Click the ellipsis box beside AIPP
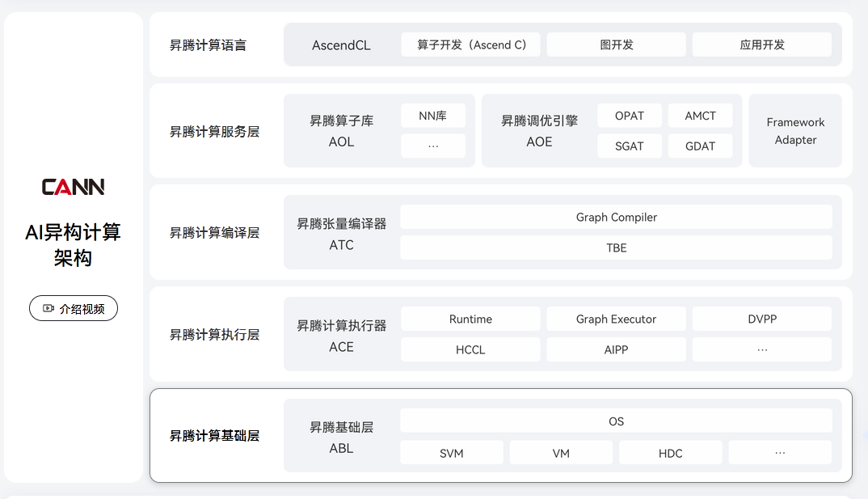Viewport: 868px width, 499px height. coord(761,349)
